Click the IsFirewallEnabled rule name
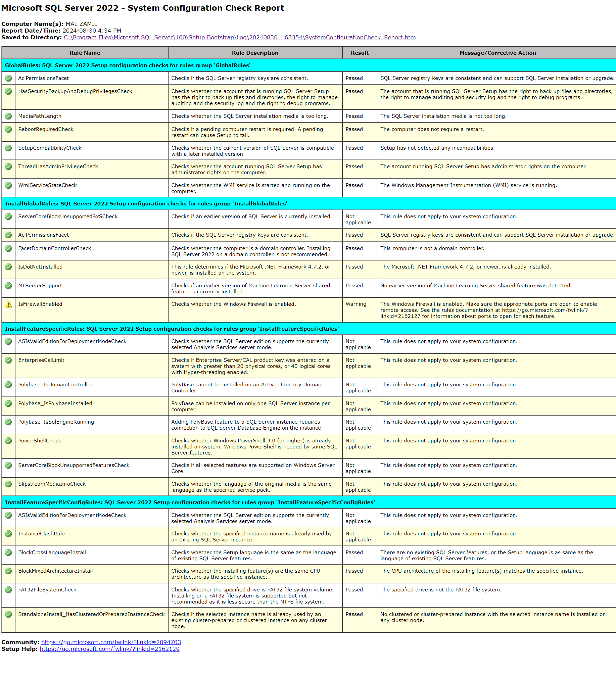 [x=40, y=304]
